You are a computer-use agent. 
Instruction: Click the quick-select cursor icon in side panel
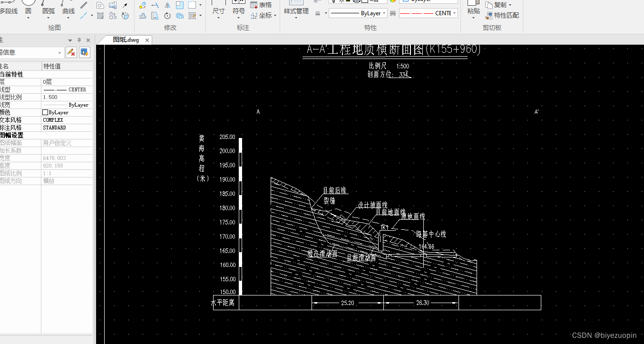pos(85,52)
